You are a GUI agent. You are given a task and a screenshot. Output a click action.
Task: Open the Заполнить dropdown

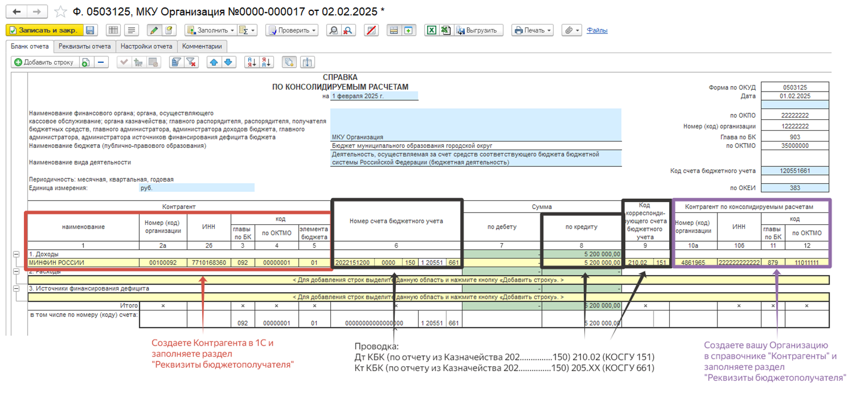[210, 30]
